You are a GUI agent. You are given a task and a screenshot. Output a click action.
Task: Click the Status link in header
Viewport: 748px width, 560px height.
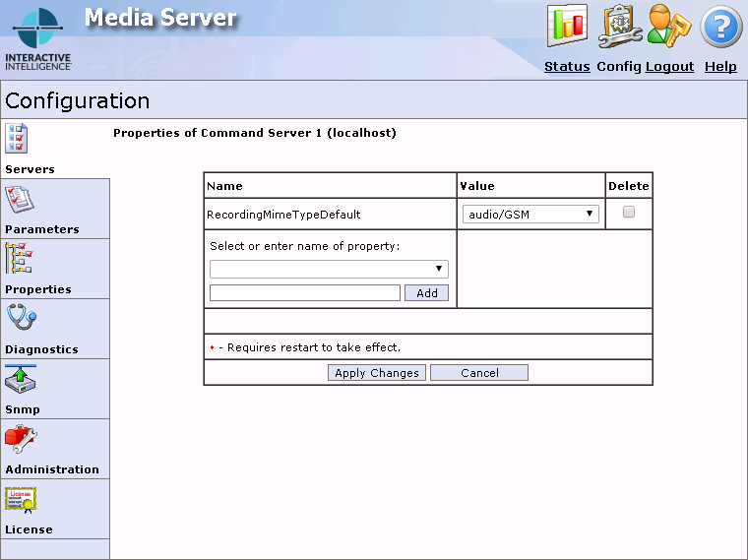(567, 67)
